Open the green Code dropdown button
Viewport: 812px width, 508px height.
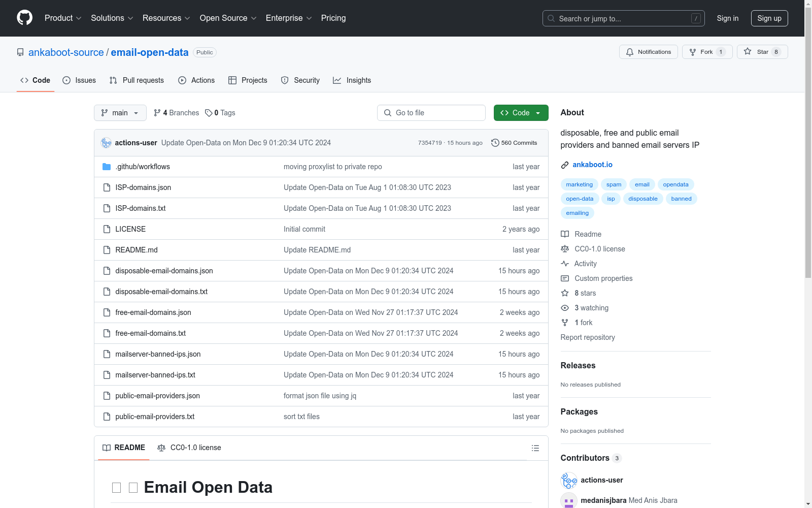[521, 113]
